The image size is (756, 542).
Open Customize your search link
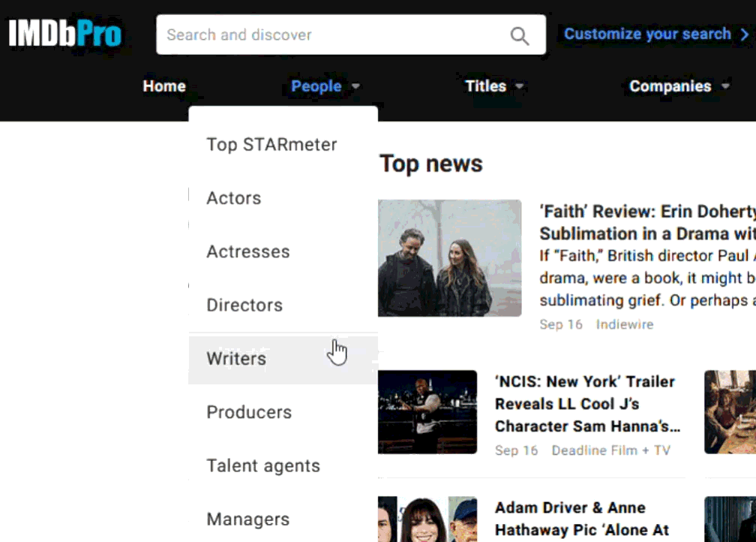(x=647, y=34)
